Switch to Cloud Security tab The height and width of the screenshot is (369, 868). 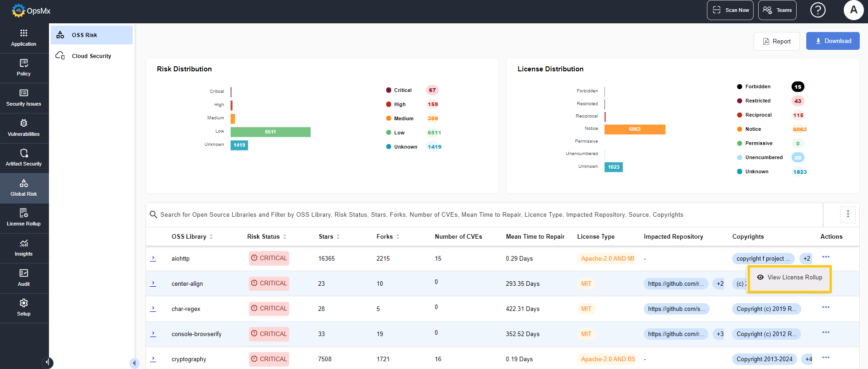[x=91, y=56]
